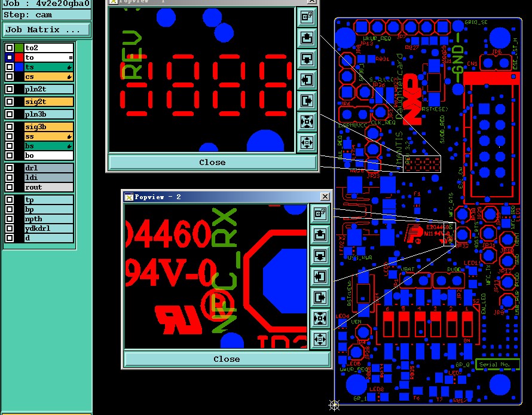Click the green color swatch of to2
Viewport: 532px width, 415px height.
coord(19,48)
